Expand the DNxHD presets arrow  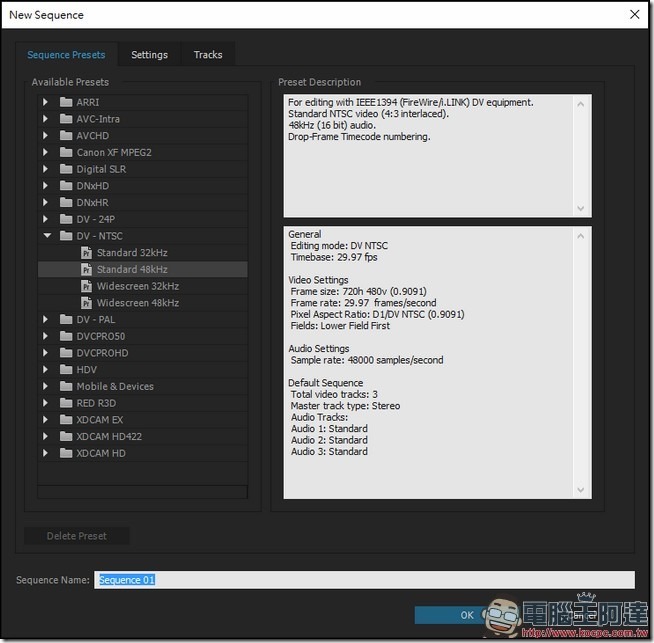click(45, 186)
